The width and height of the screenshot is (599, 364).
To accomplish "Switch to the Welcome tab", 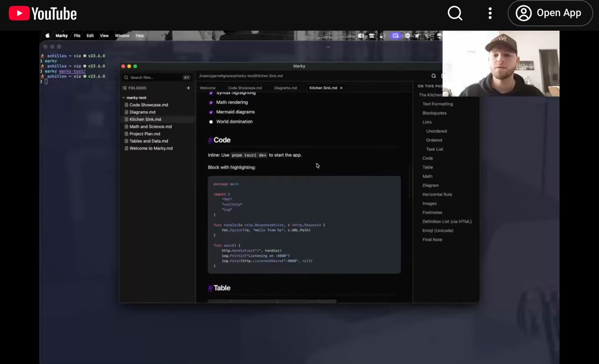I will click(208, 88).
